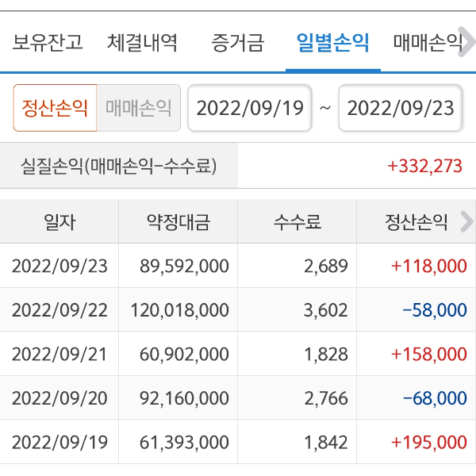Image resolution: width=476 pixels, height=476 pixels.
Task: Go to the 증거금 tab
Action: point(238,42)
